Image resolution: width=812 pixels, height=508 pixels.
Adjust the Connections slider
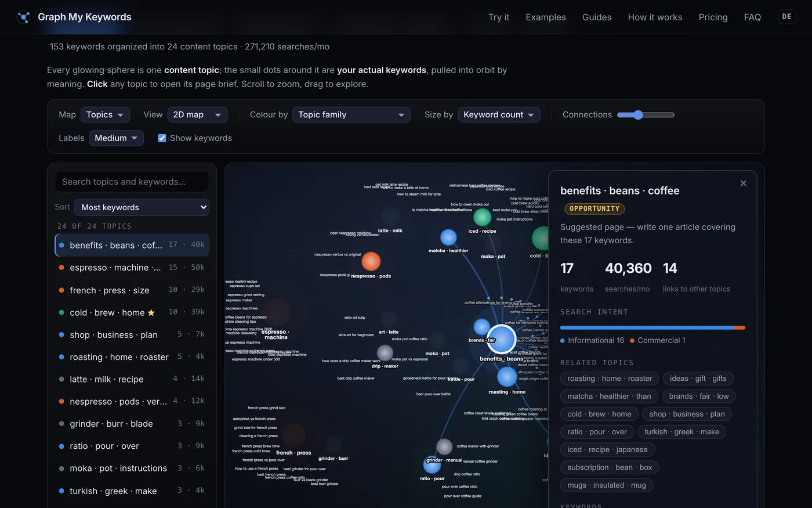point(646,115)
